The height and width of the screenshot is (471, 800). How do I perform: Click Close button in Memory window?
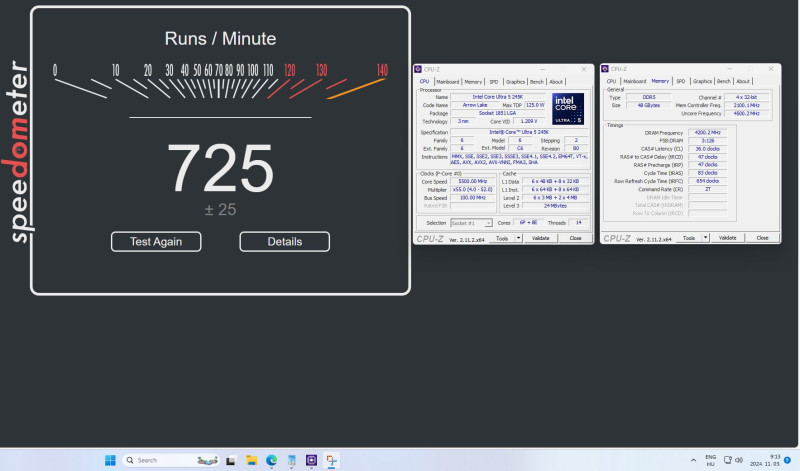click(x=762, y=238)
